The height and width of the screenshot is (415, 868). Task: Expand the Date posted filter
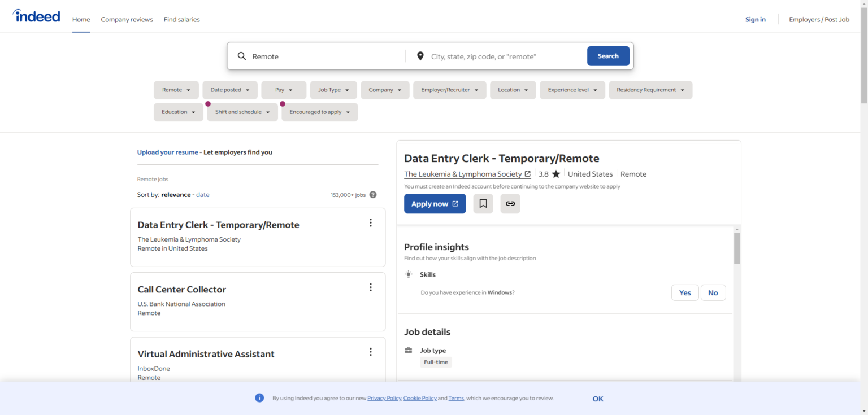(229, 90)
